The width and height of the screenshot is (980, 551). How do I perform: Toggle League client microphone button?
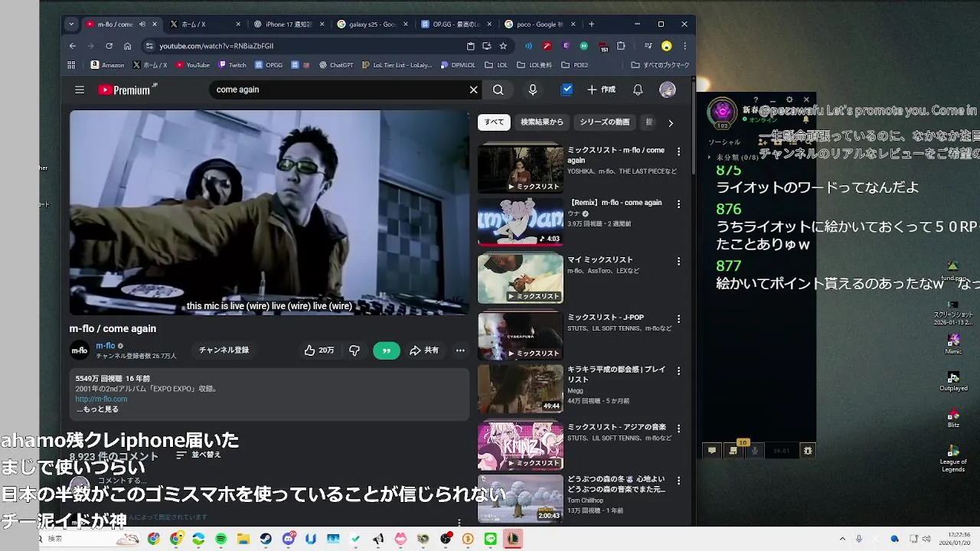point(755,451)
